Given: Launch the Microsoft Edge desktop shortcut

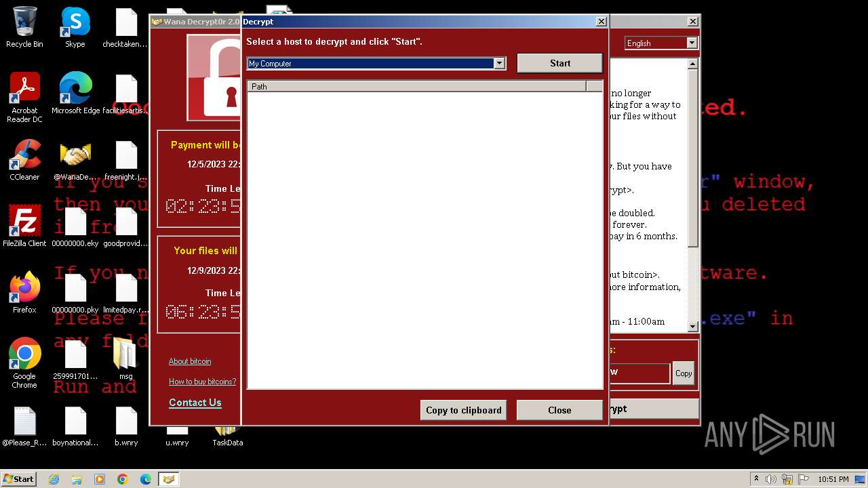Looking at the screenshot, I should tap(75, 94).
